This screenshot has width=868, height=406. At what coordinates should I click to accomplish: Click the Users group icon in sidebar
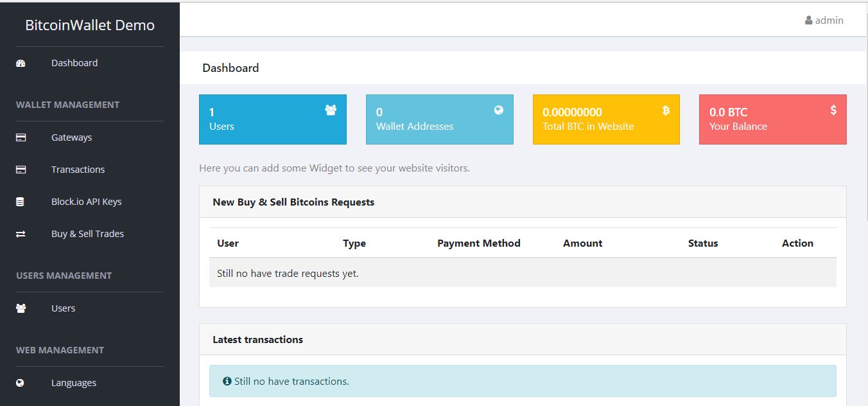(x=21, y=308)
